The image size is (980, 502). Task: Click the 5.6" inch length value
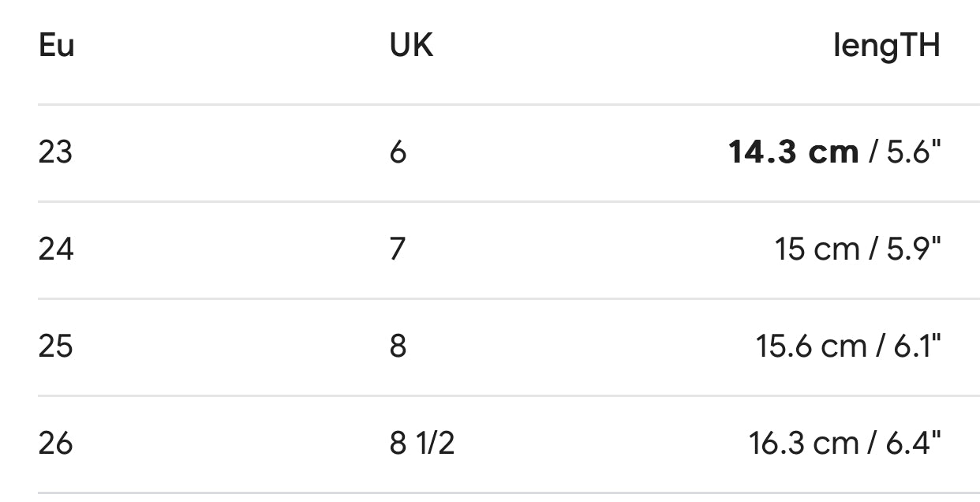pyautogui.click(x=914, y=152)
